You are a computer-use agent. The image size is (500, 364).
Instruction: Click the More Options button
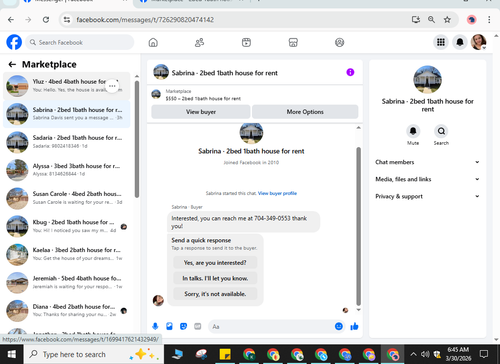pyautogui.click(x=305, y=112)
